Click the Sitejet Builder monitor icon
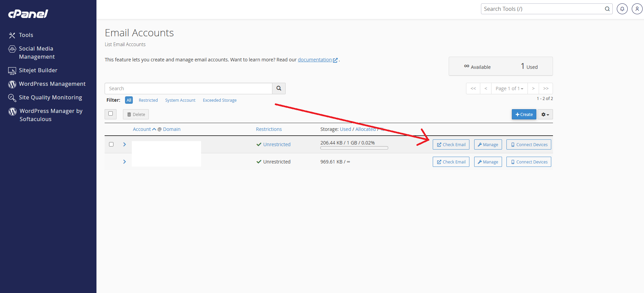 coord(12,71)
